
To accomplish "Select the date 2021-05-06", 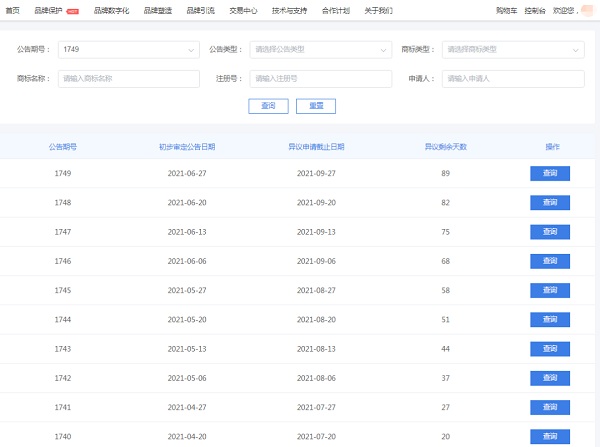I will point(187,378).
